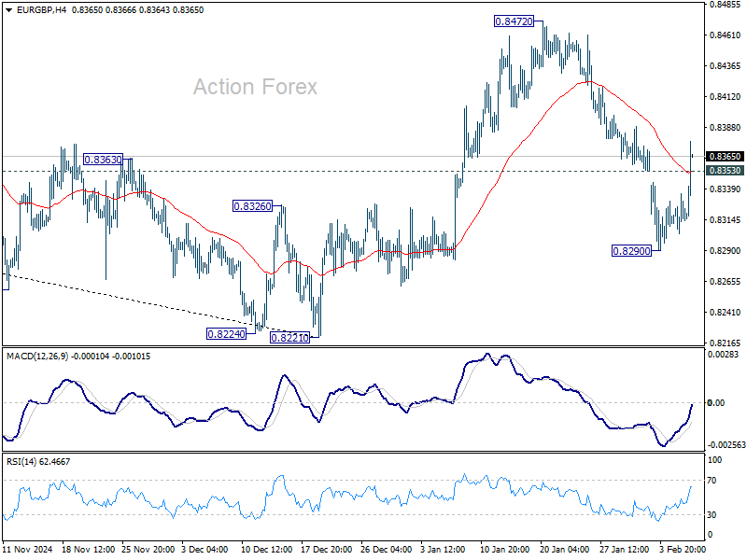Click the 10 Jan 20:00 time label

tap(504, 549)
